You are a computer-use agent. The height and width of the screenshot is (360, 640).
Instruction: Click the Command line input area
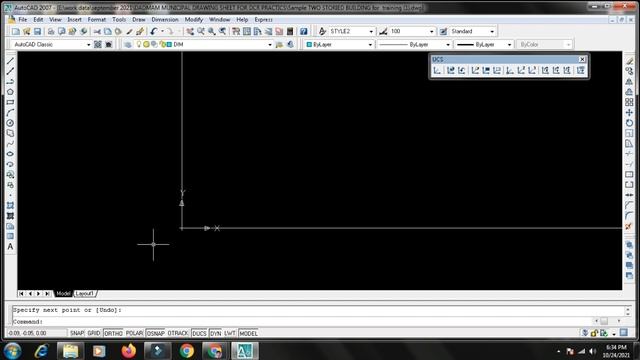coord(302,322)
